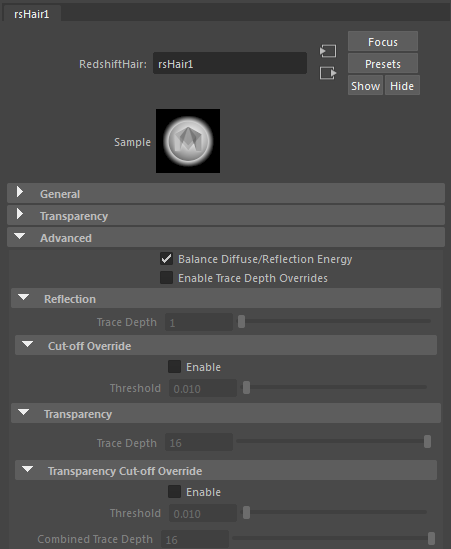The height and width of the screenshot is (549, 451).
Task: Click the rsHair1 material sample swatch
Action: [188, 141]
